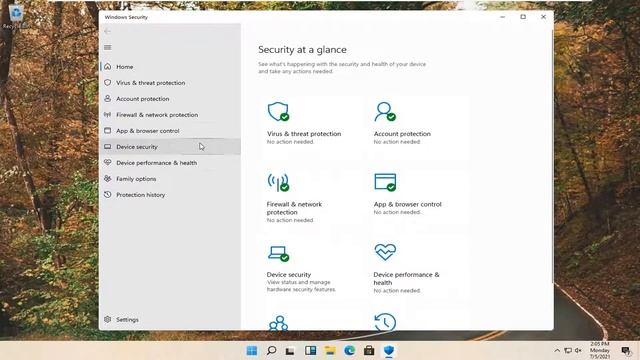
Task: Open the large Account protection person tile icon
Action: point(385,111)
